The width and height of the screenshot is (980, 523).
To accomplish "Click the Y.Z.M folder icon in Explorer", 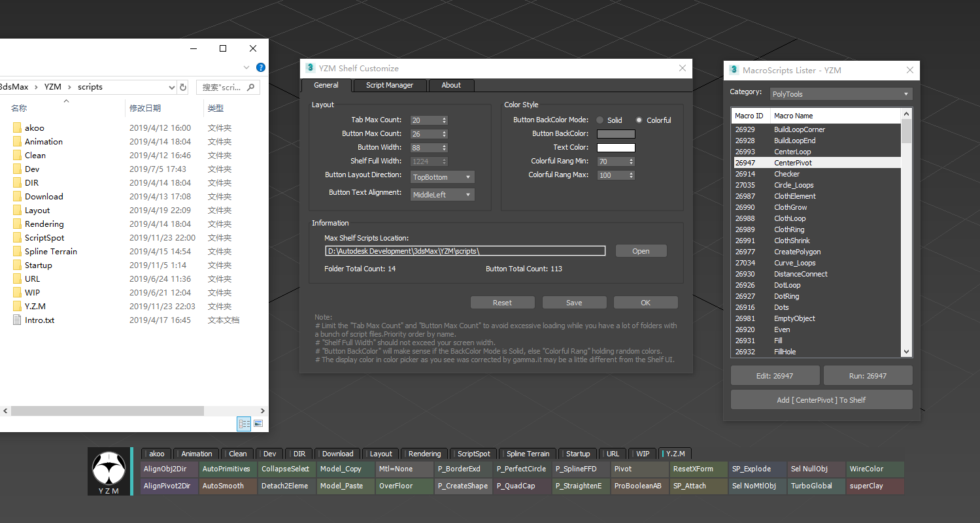I will [17, 306].
